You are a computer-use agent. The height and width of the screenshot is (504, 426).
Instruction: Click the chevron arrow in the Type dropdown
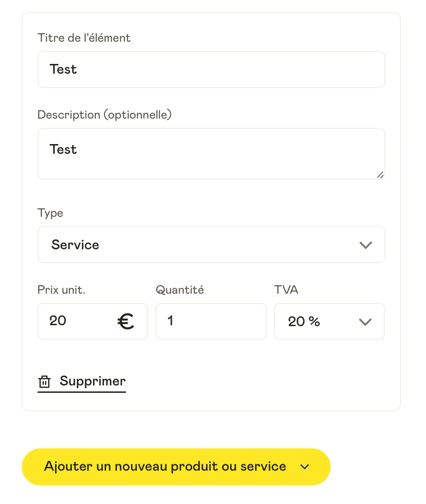[x=366, y=245]
